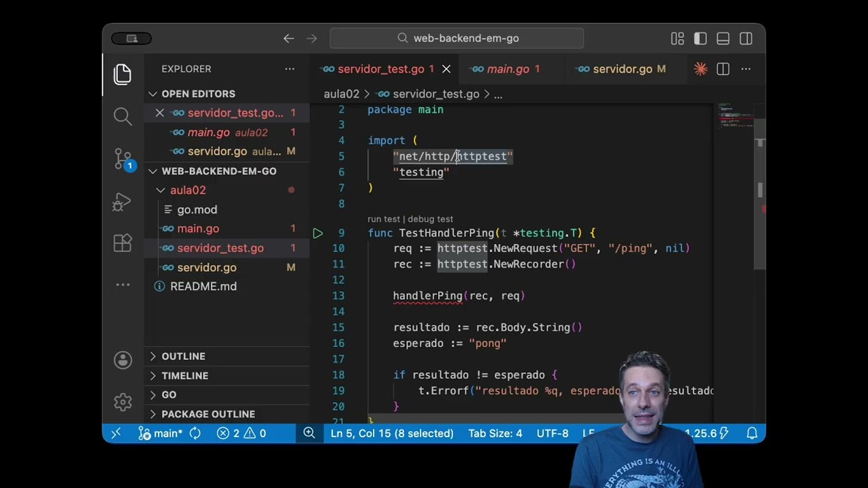Viewport: 868px width, 488px height.
Task: Go back with the left arrow
Action: click(x=289, y=39)
